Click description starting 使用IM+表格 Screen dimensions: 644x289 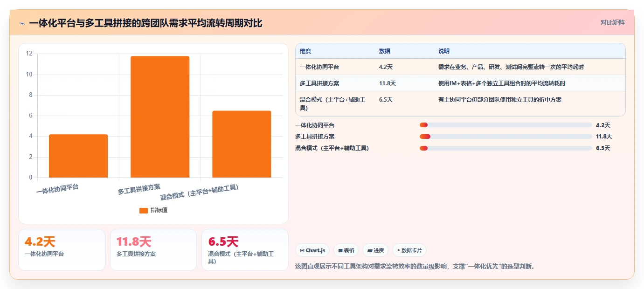point(502,83)
